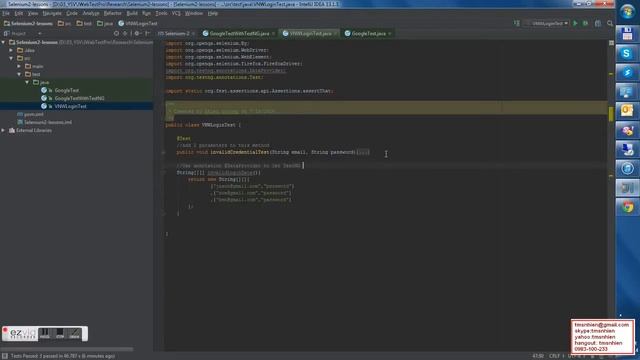The width and height of the screenshot is (640, 360).
Task: Open Skype from the taskbar
Action: point(627,53)
